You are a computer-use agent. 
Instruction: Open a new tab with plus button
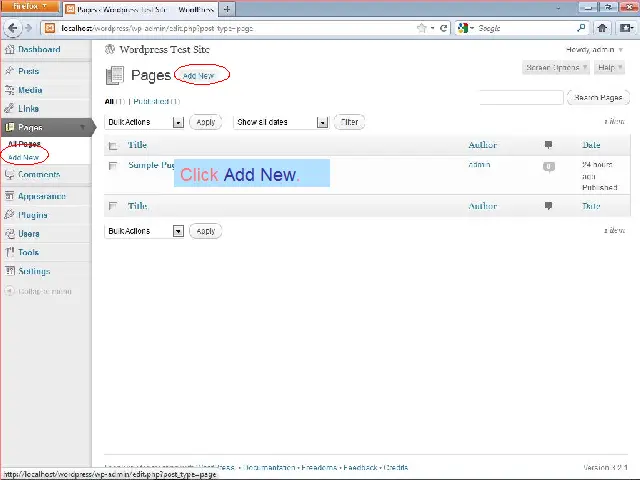[x=227, y=9]
